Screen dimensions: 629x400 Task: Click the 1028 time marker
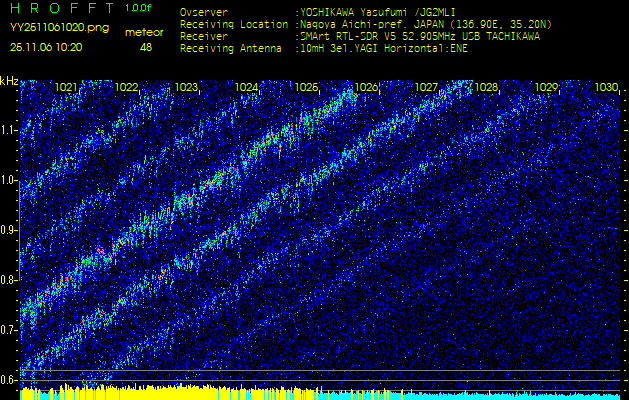click(x=486, y=87)
